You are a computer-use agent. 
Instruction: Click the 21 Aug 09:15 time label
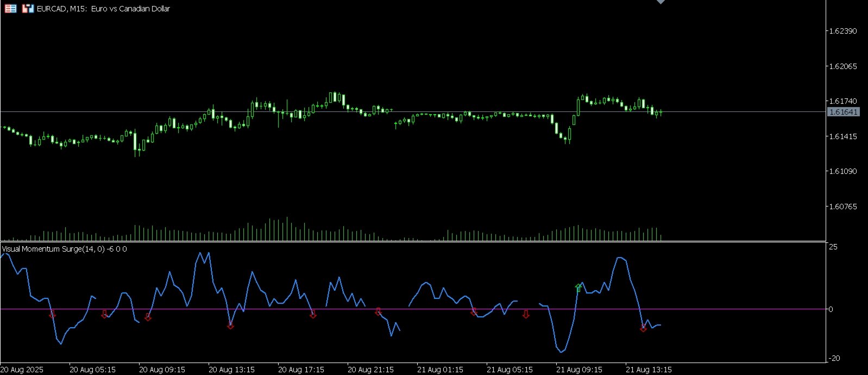(579, 370)
